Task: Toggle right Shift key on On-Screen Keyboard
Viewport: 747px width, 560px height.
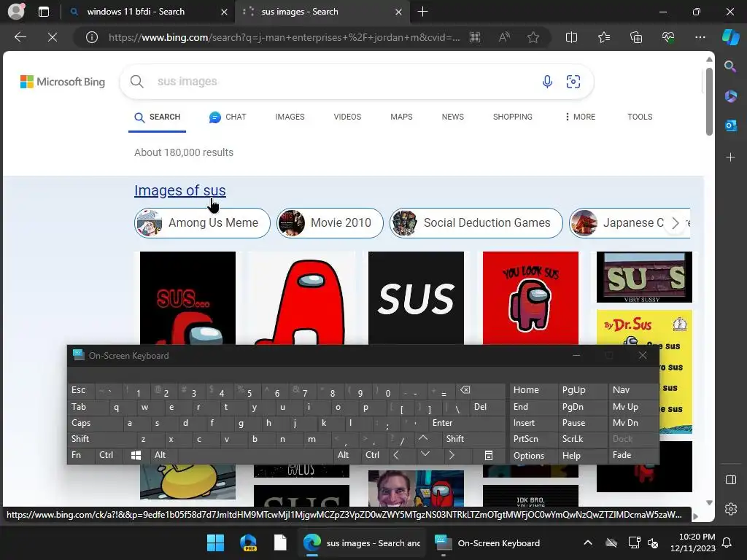Action: click(473, 439)
